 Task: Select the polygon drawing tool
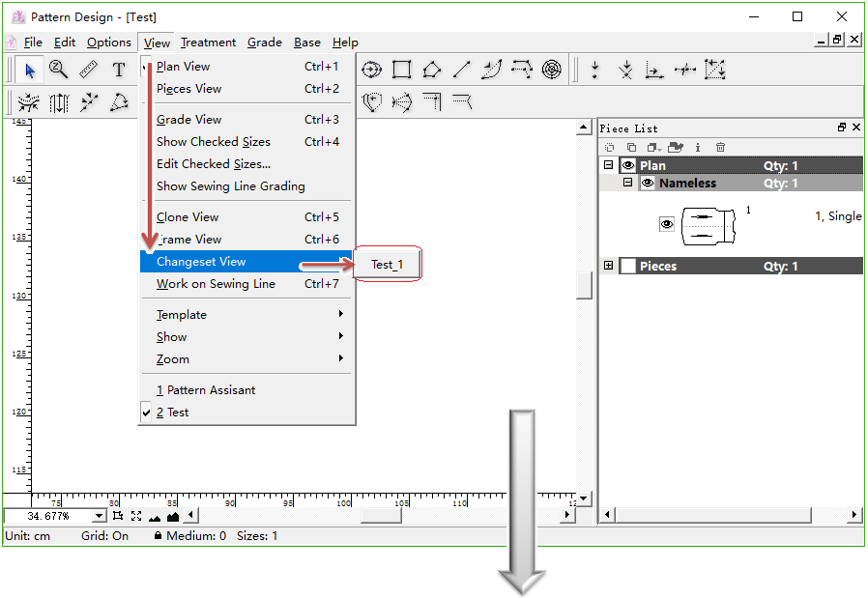[x=432, y=70]
